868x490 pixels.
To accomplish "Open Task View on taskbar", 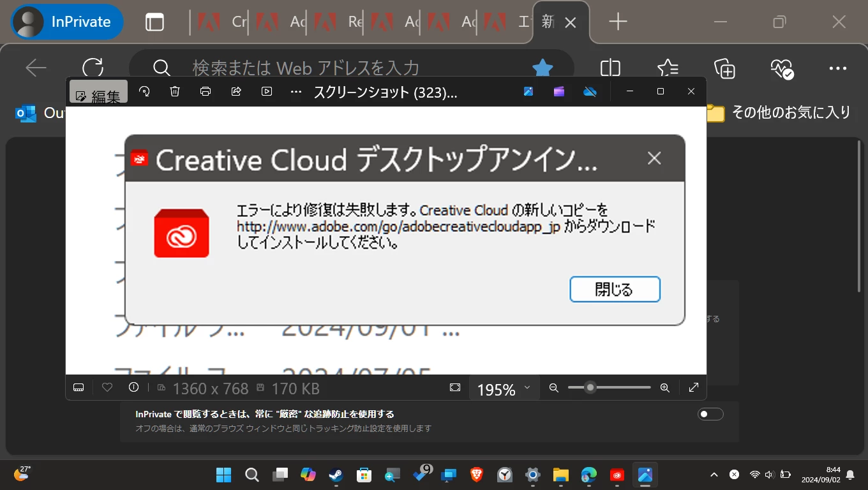I will tap(280, 475).
